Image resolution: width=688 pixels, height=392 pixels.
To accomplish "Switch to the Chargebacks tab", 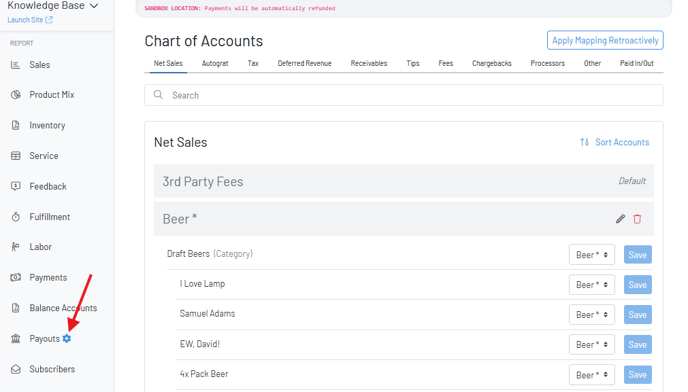I will click(x=491, y=63).
